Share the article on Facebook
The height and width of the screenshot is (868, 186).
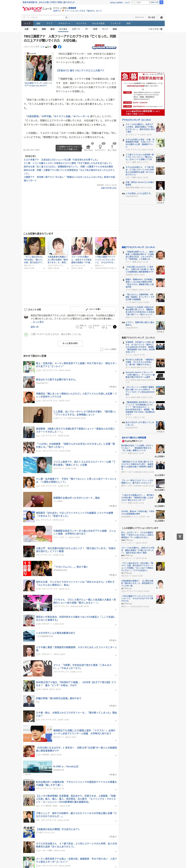coord(60,47)
